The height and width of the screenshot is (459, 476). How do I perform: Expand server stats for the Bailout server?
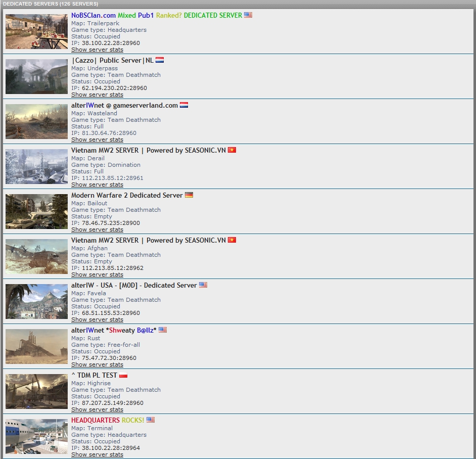pyautogui.click(x=97, y=229)
